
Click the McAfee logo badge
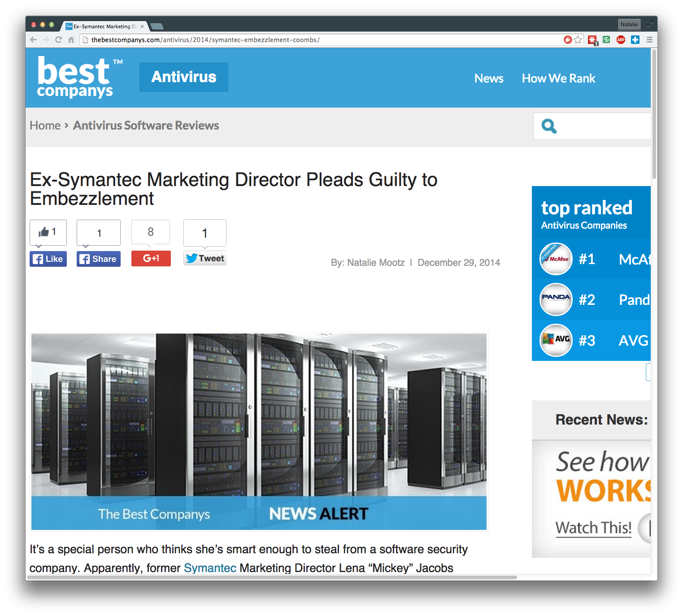point(556,259)
